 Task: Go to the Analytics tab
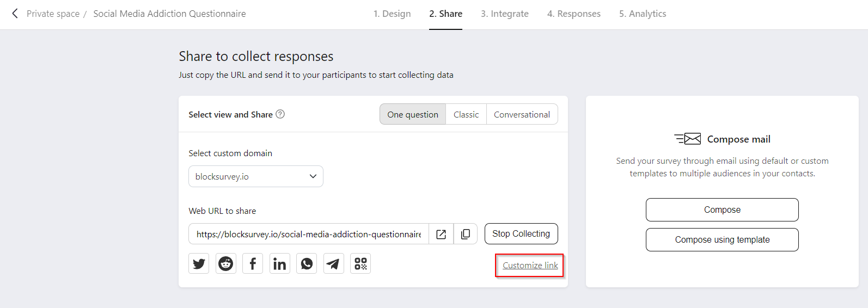643,14
